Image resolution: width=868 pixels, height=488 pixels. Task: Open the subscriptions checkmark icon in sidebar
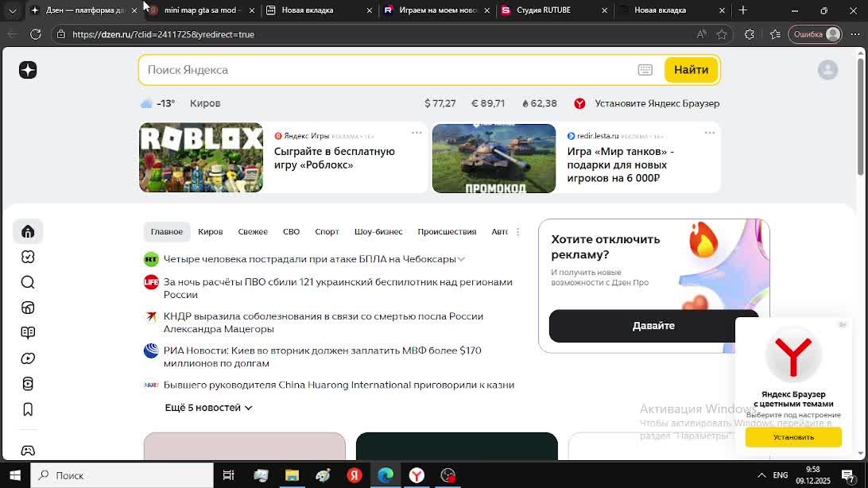(x=28, y=257)
